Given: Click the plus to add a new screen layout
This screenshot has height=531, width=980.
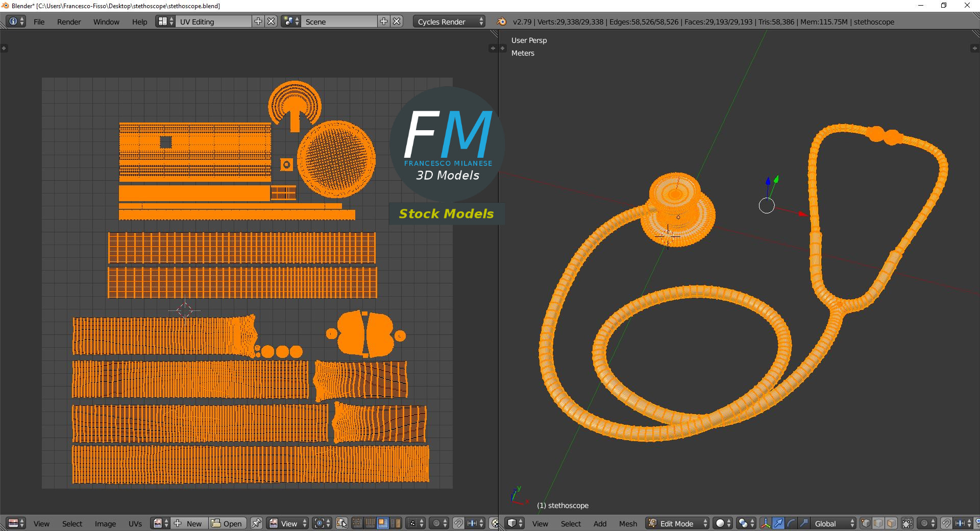Looking at the screenshot, I should 258,21.
